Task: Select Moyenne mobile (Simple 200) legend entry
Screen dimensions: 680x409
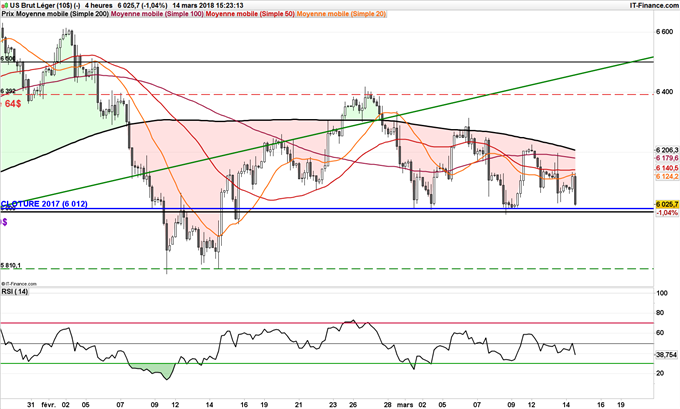Action: (62, 14)
